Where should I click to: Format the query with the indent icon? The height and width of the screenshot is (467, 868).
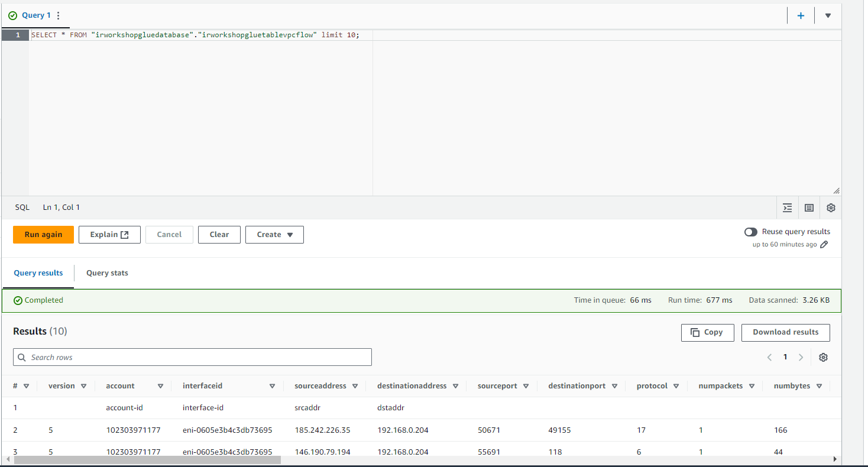(787, 208)
